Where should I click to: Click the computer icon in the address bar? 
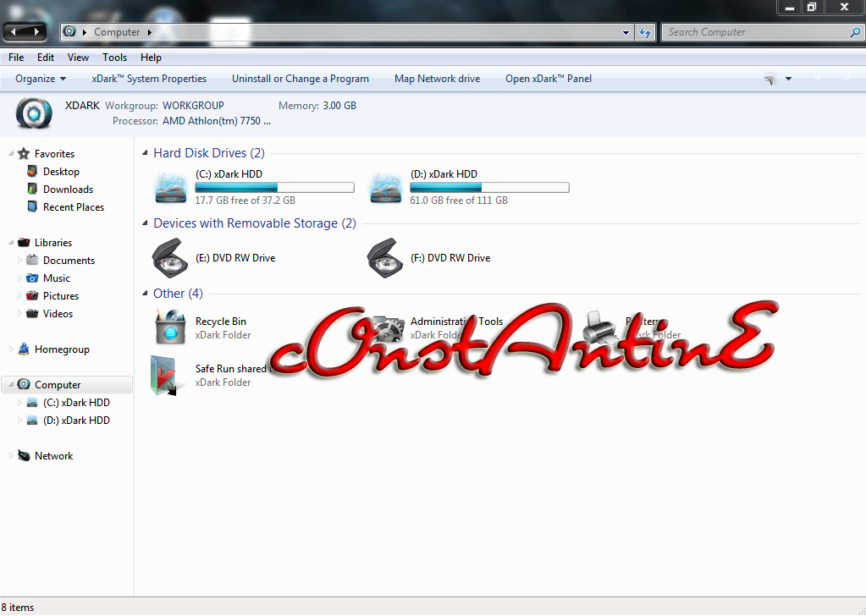click(x=69, y=31)
